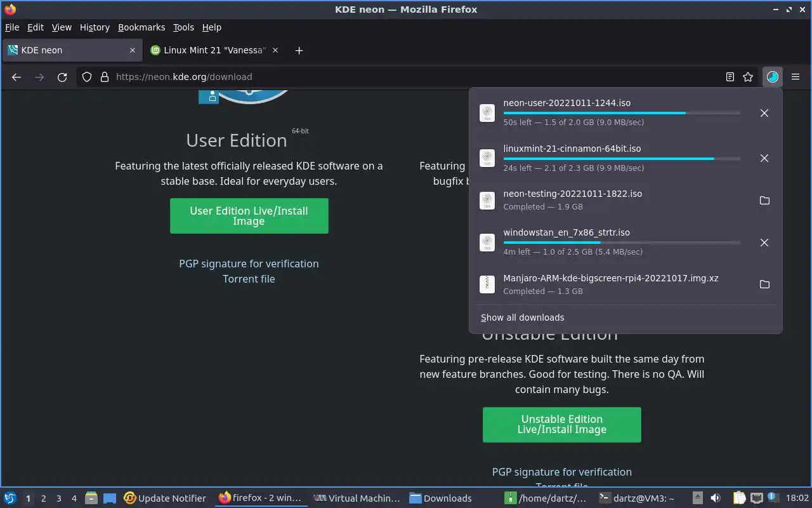Reload the current page

tap(62, 77)
